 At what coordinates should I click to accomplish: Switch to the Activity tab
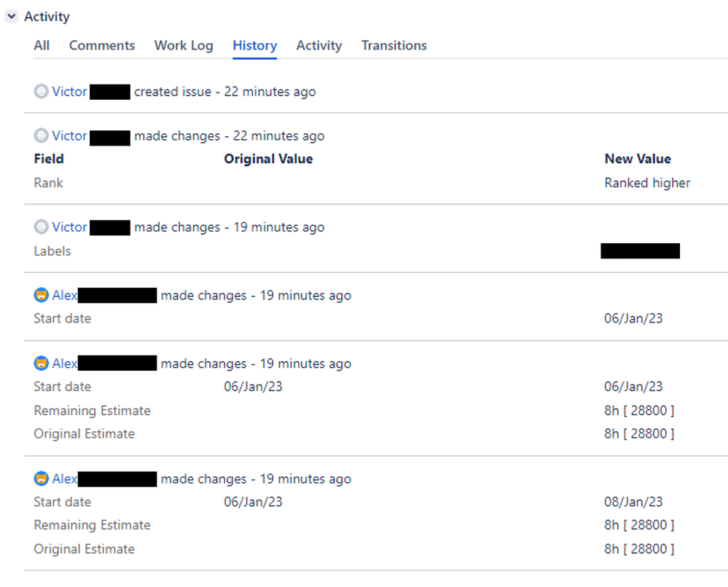pos(319,45)
